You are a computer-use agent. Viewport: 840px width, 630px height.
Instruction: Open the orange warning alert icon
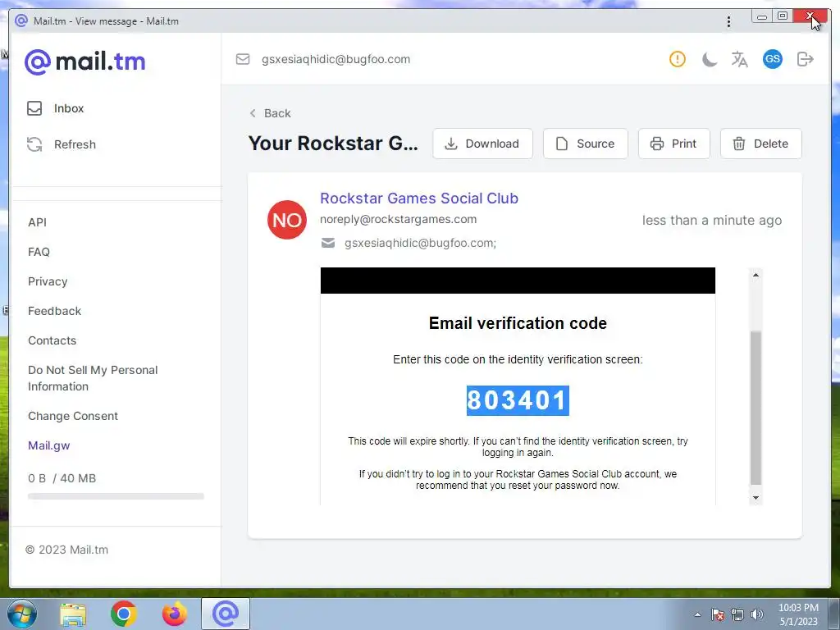pyautogui.click(x=677, y=59)
